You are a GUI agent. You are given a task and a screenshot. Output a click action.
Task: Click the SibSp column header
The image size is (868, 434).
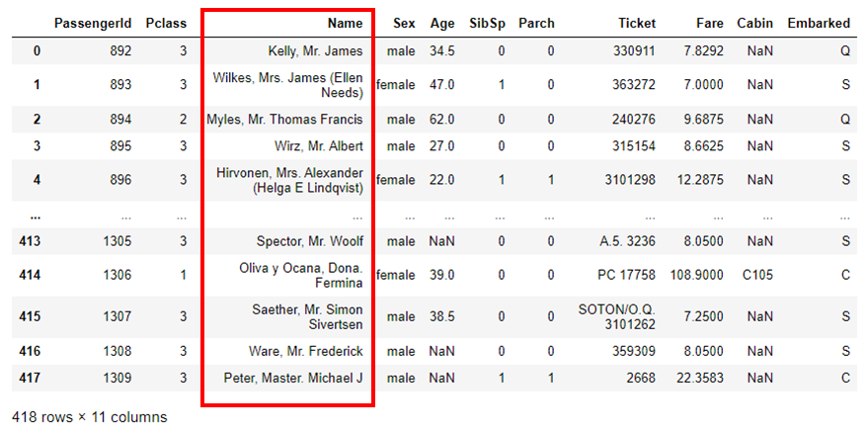[487, 24]
